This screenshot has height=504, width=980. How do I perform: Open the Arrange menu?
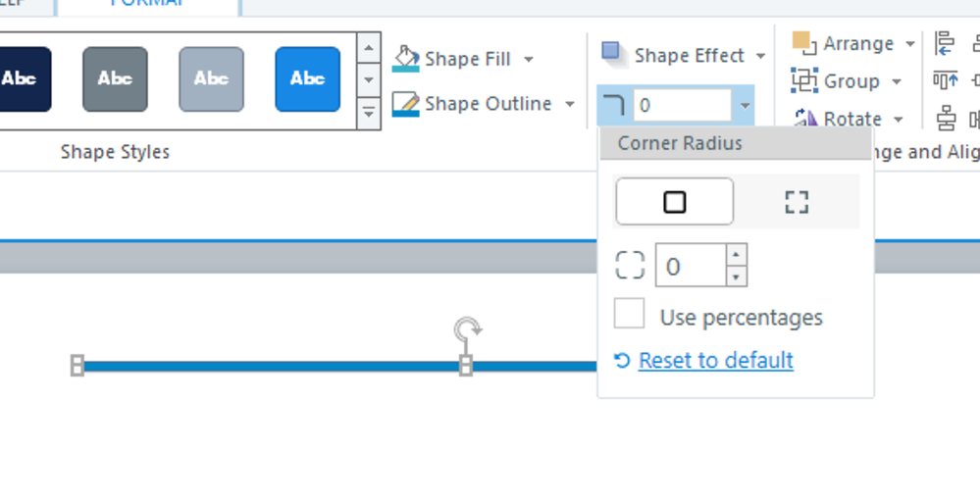point(909,43)
